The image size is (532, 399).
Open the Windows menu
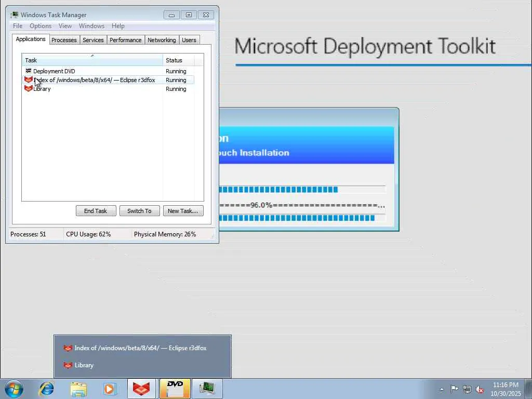point(91,26)
